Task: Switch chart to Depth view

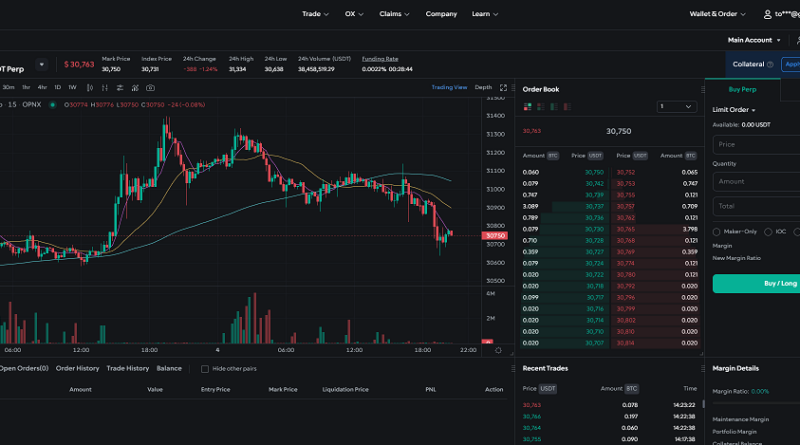Action: tap(483, 88)
